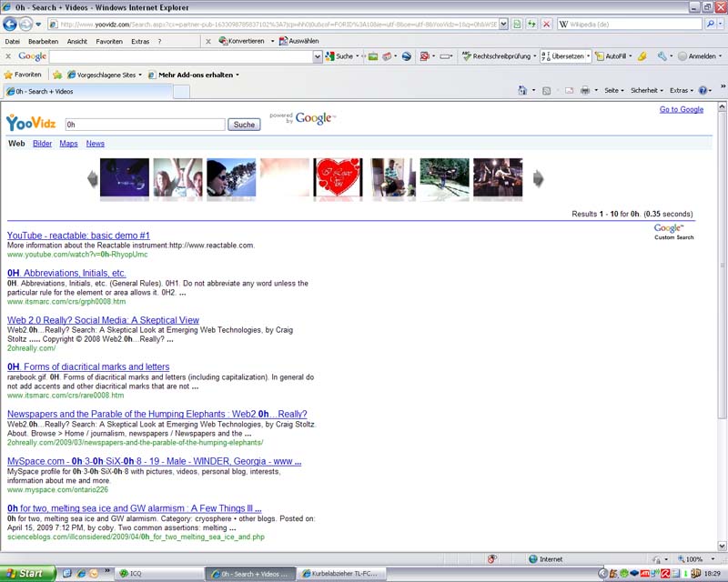This screenshot has width=728, height=582.
Task: Open the MySpace.com WINDER, Georgia result link
Action: [154, 461]
